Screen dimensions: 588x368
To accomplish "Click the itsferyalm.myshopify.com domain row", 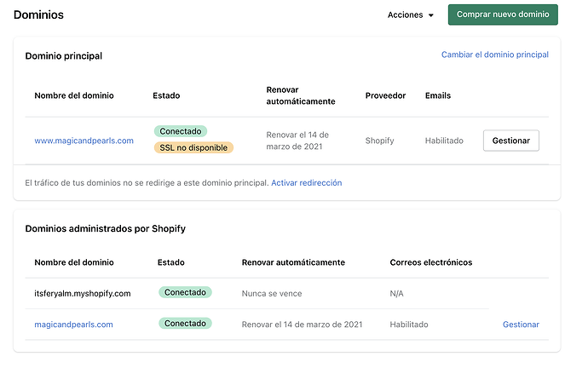I will pyautogui.click(x=82, y=293).
